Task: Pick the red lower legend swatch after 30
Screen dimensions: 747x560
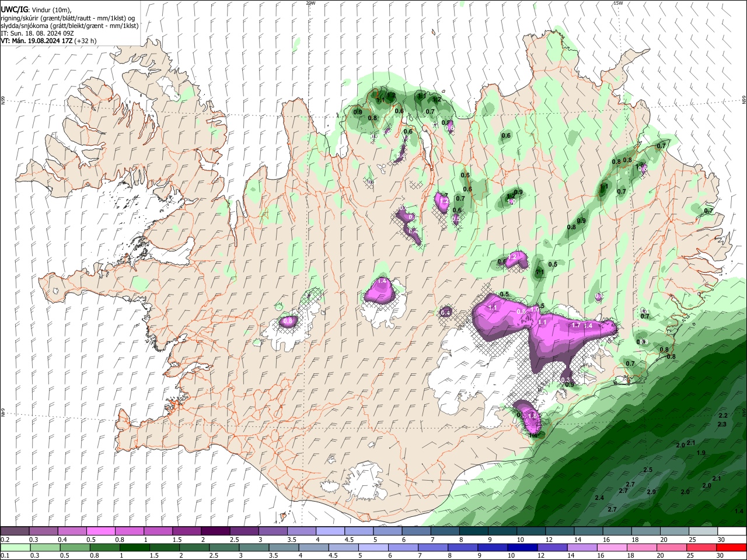Action: click(x=731, y=548)
